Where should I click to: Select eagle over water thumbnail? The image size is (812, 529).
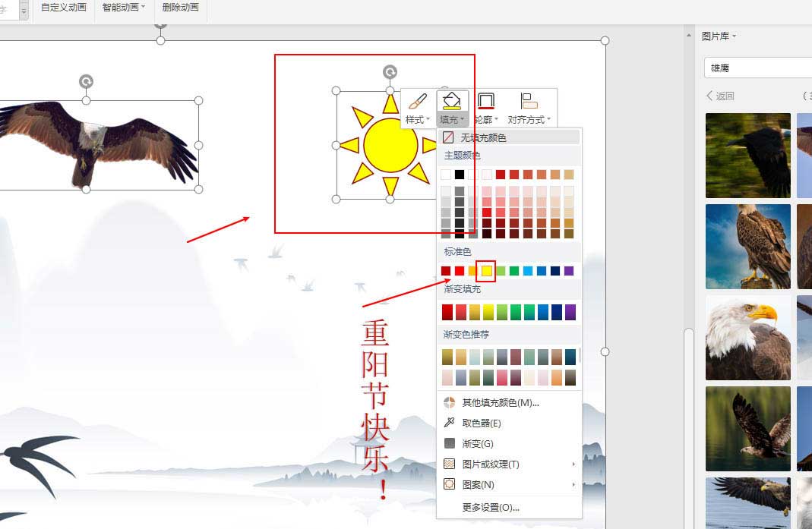[747, 429]
